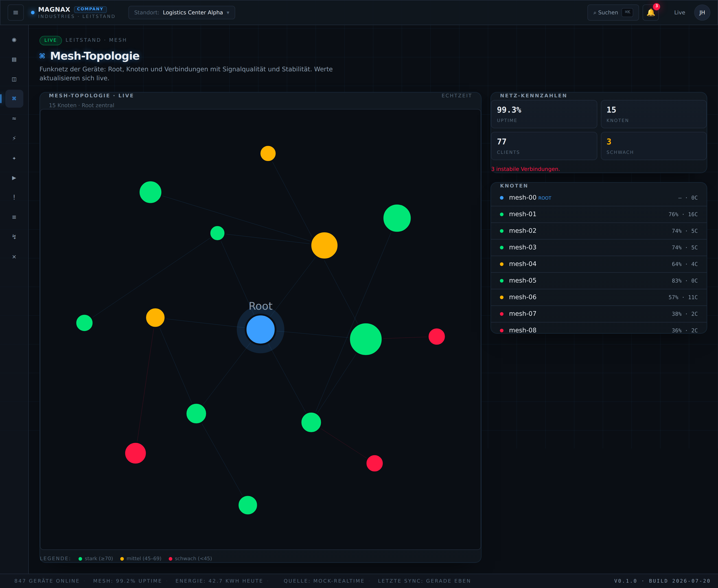Select the sidebar zigzag arrow icon

tap(14, 237)
